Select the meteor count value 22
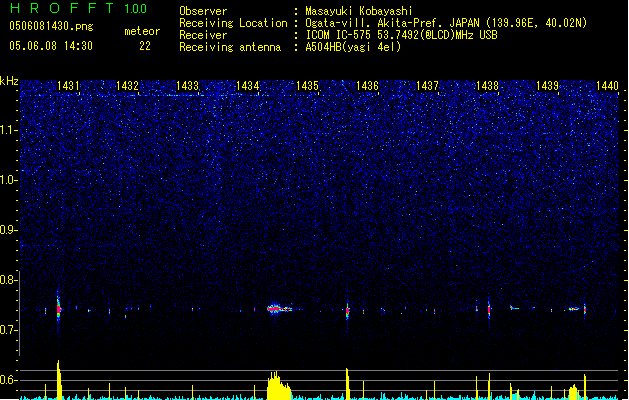 coord(145,46)
